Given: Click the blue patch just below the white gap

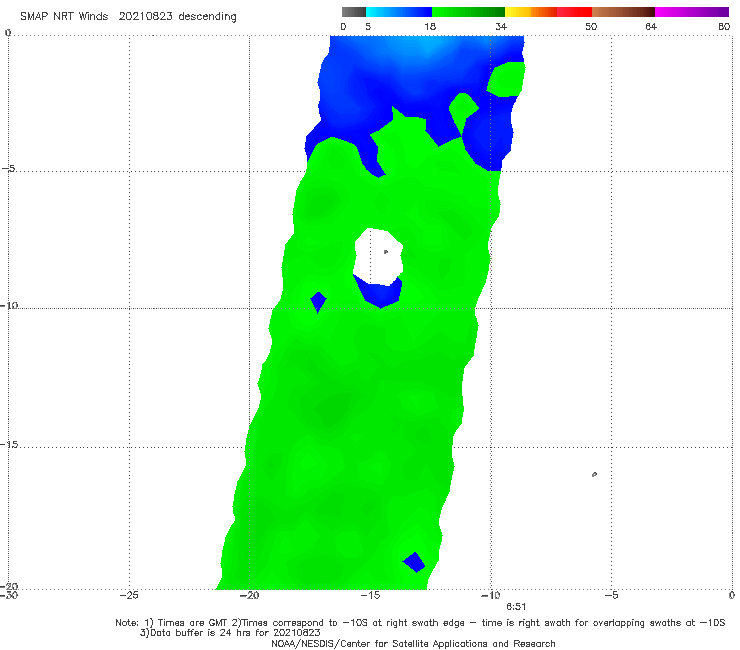Looking at the screenshot, I should 379,293.
